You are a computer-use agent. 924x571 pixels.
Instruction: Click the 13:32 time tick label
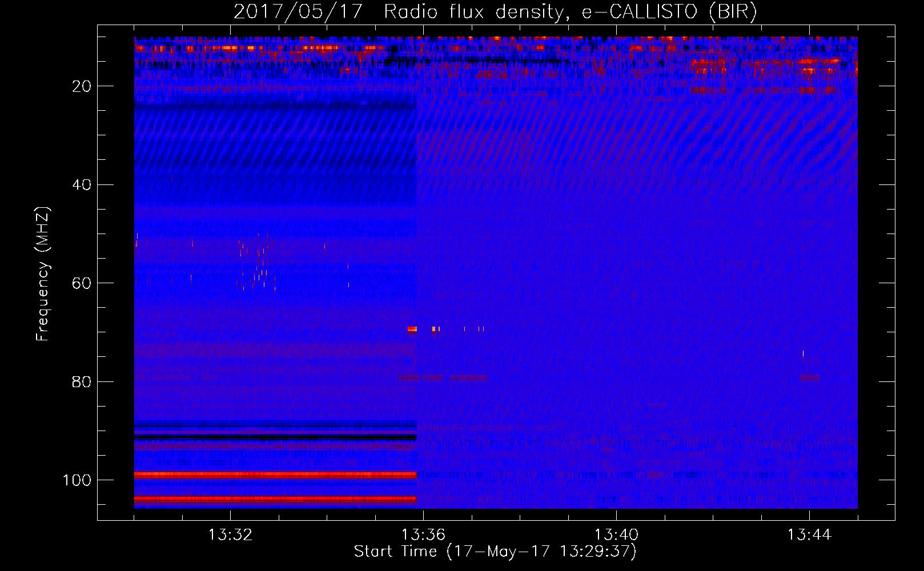230,535
